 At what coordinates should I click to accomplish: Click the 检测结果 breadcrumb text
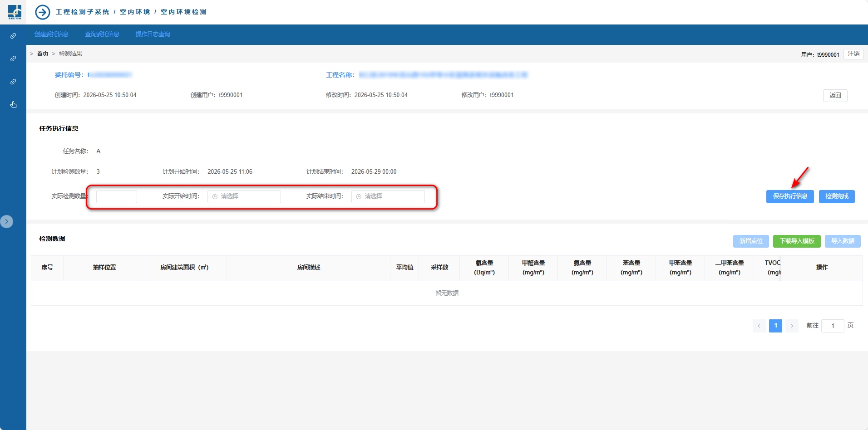70,54
